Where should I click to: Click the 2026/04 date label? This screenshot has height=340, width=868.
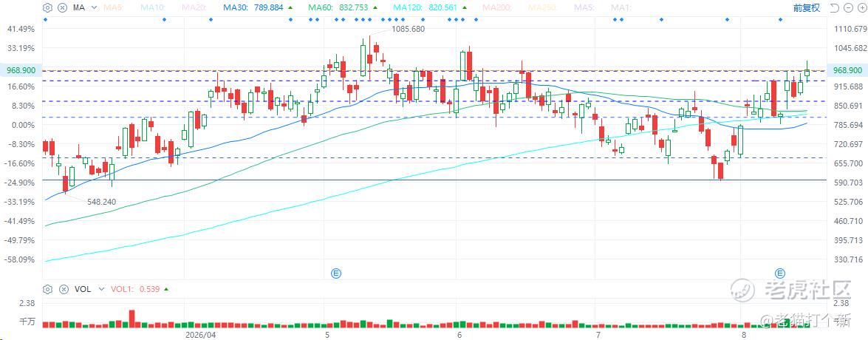coord(200,335)
